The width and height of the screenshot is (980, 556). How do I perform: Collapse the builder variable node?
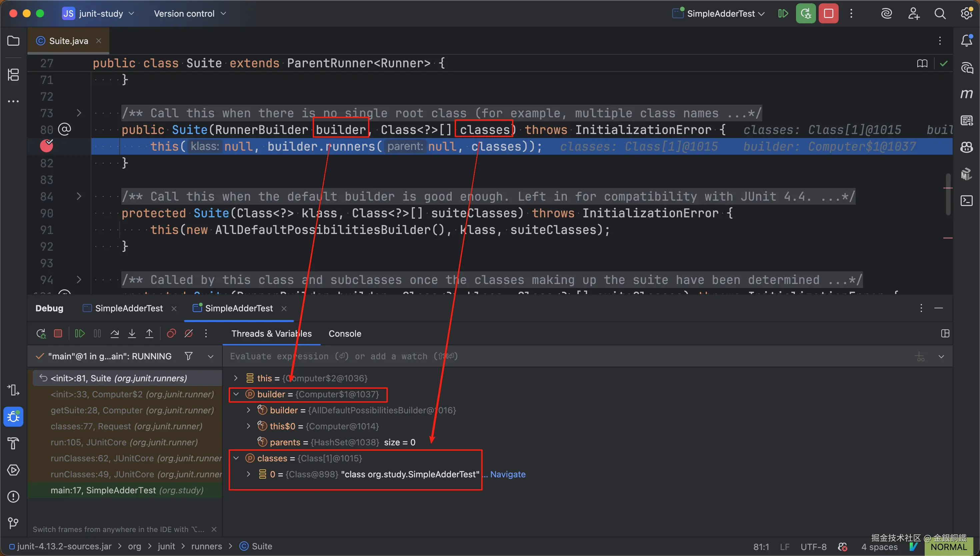pos(236,394)
